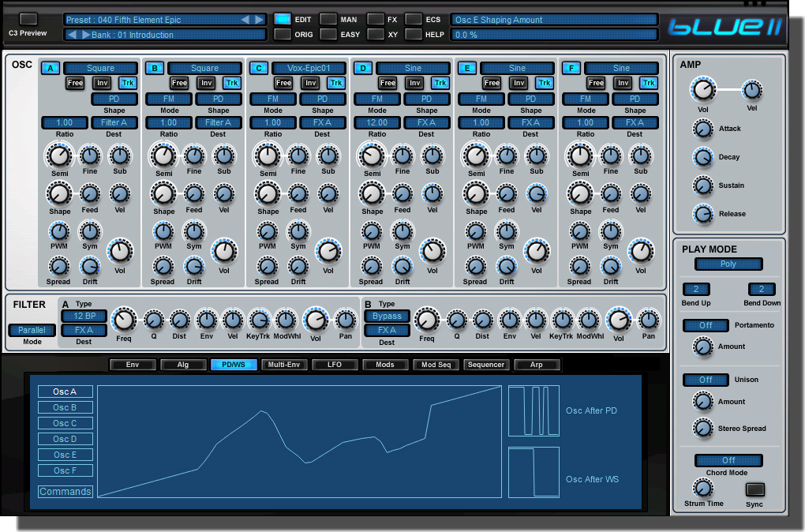
Task: Go to the previous bank arrow
Action: pos(73,35)
